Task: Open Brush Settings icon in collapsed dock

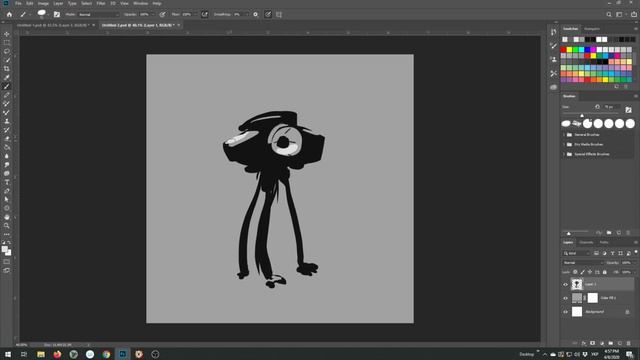Action: 553,46
